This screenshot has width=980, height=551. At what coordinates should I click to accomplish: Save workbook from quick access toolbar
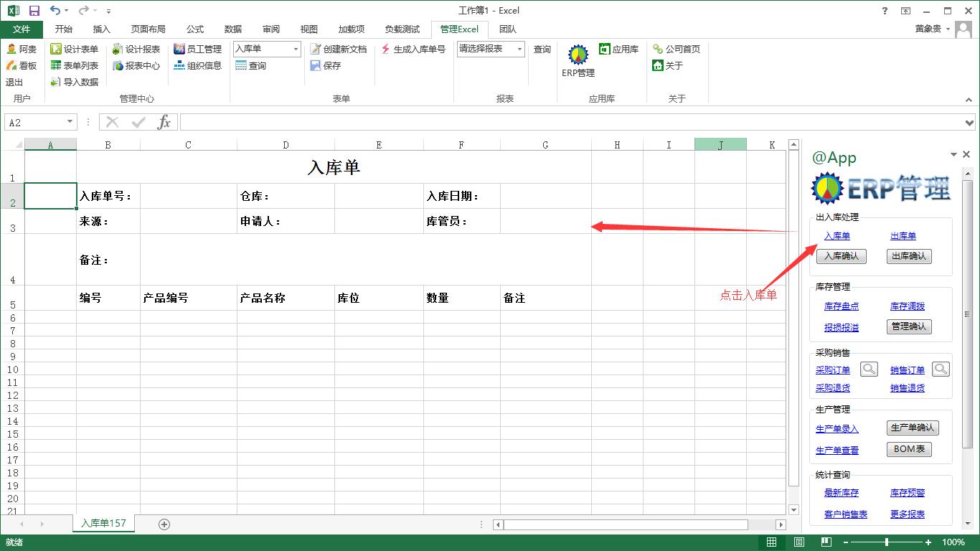pos(34,11)
